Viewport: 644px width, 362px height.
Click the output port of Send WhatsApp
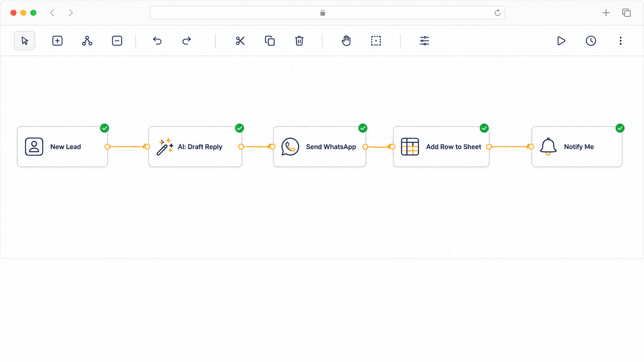pyautogui.click(x=365, y=147)
